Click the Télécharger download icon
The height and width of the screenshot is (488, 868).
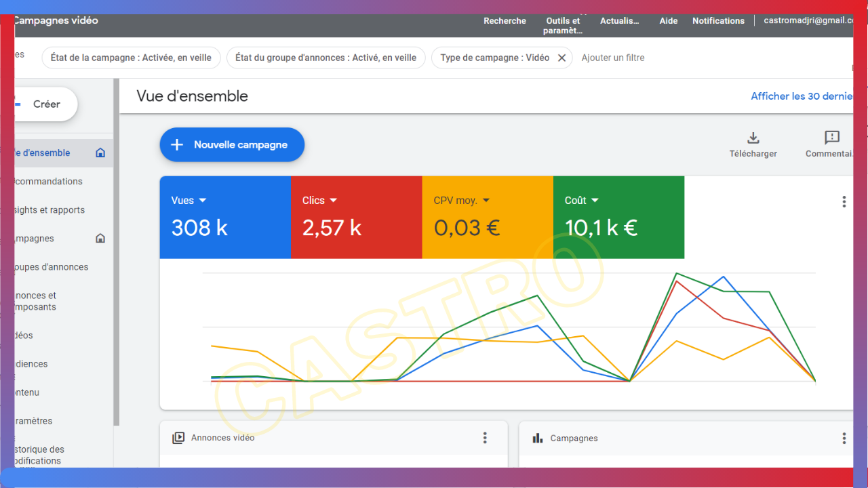pos(753,138)
